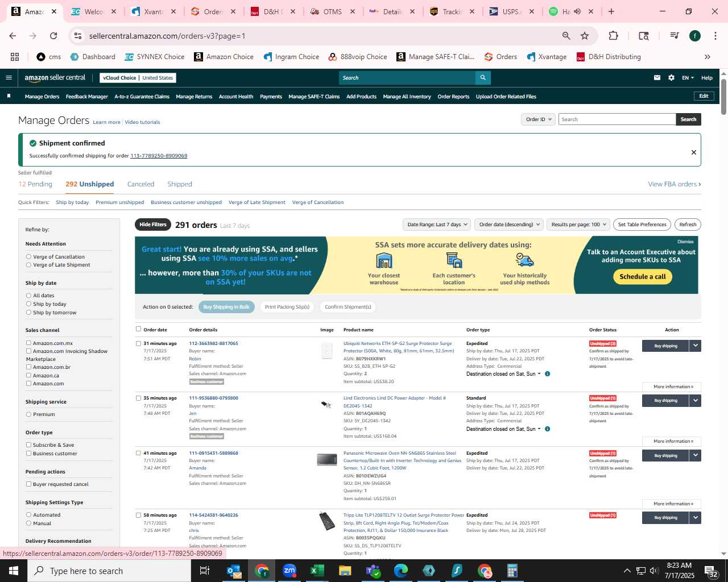Open the browser extensions puzzle icon

[613, 36]
